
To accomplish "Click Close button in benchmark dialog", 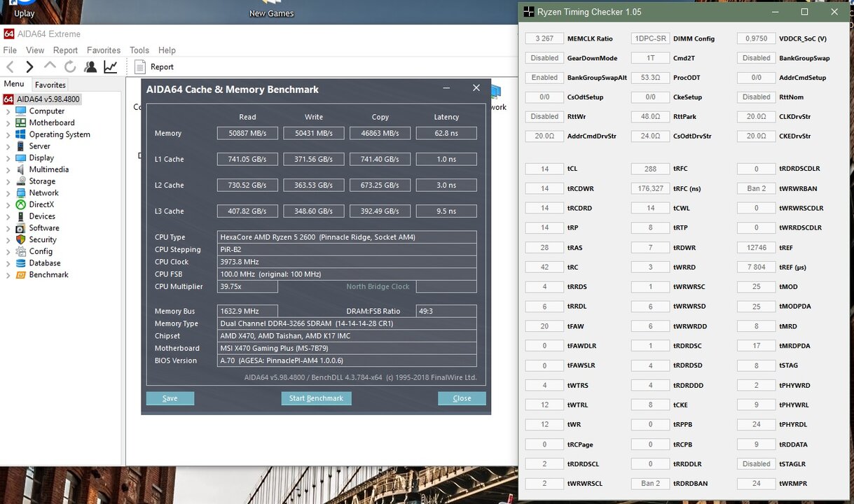I will tap(462, 398).
